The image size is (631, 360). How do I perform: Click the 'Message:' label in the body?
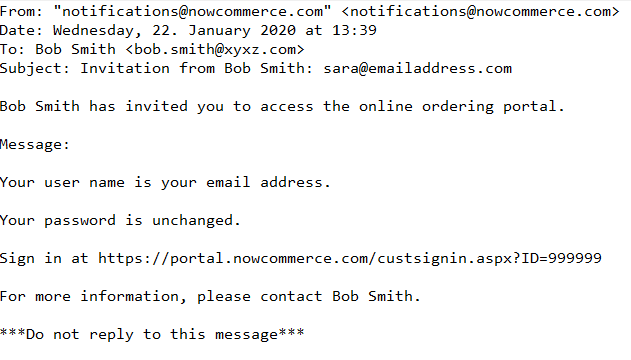pos(35,144)
